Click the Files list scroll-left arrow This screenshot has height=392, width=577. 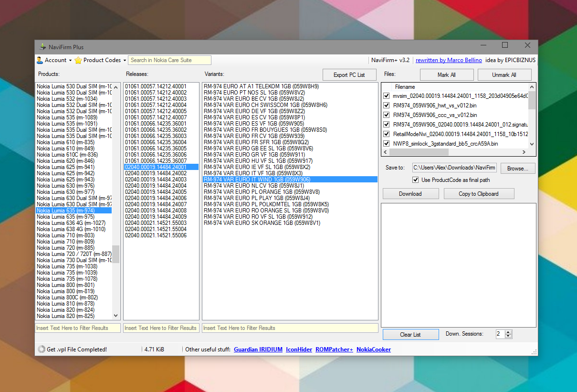coord(386,152)
